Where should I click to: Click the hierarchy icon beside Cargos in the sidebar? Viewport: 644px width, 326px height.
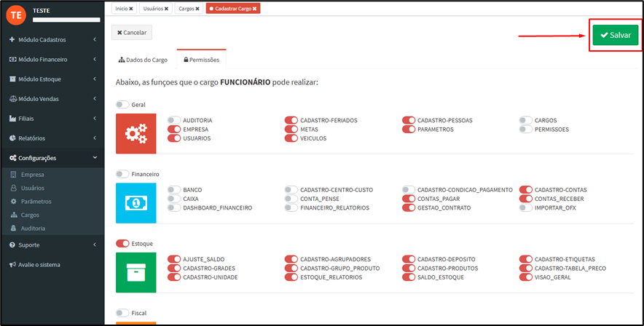point(14,215)
